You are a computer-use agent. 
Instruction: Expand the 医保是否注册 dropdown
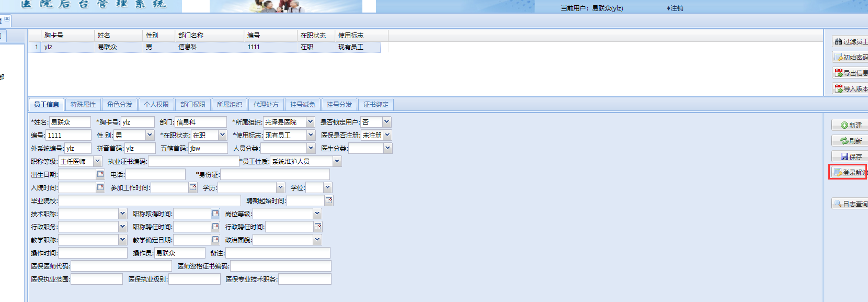coord(387,135)
